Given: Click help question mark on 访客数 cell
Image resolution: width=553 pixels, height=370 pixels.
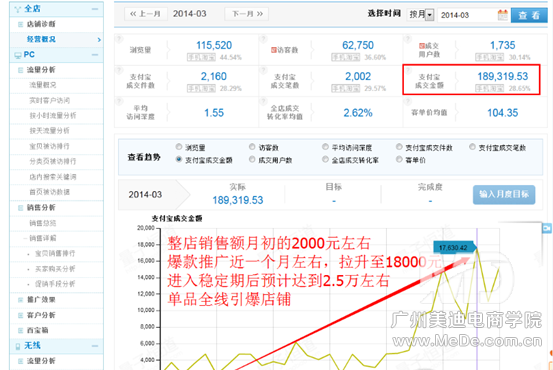Looking at the screenshot, I should tap(263, 39).
